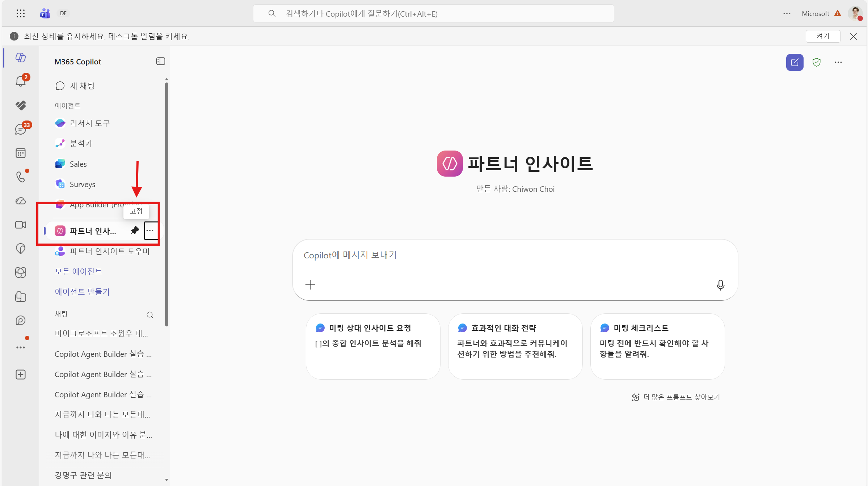Click the Add apps plus icon in rail
The height and width of the screenshot is (486, 868).
21,375
